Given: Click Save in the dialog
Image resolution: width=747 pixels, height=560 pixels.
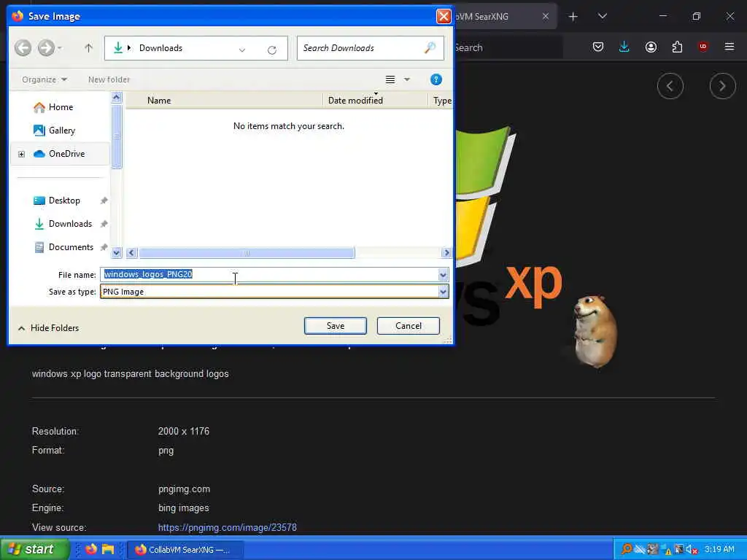Looking at the screenshot, I should 336,326.
